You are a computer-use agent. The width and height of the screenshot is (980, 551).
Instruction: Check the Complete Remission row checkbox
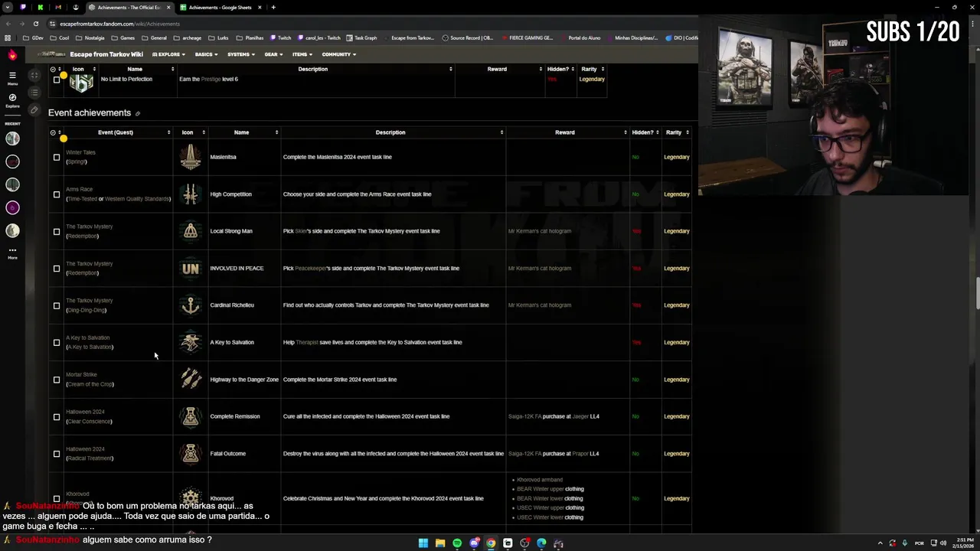(x=56, y=417)
